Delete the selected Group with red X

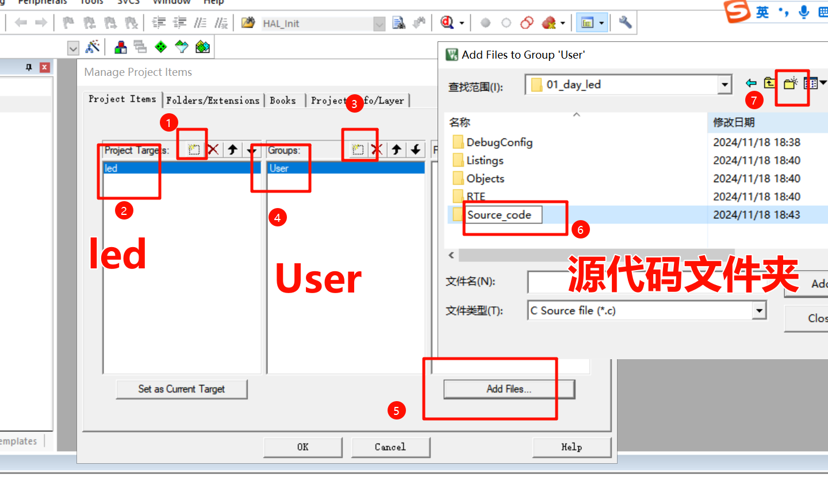point(377,150)
